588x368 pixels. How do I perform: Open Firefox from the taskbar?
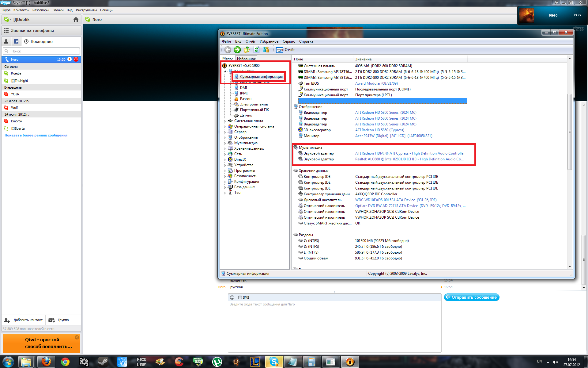[x=46, y=362]
